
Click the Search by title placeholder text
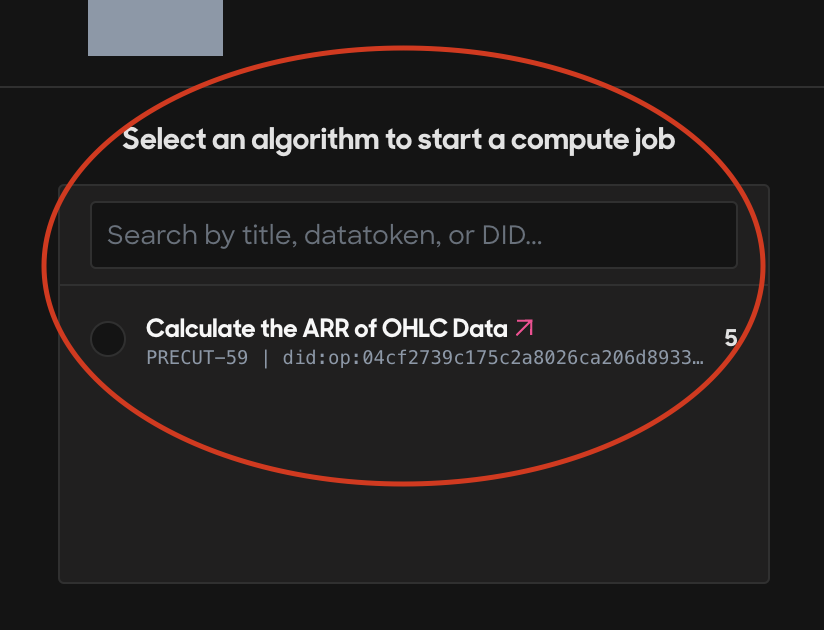324,235
